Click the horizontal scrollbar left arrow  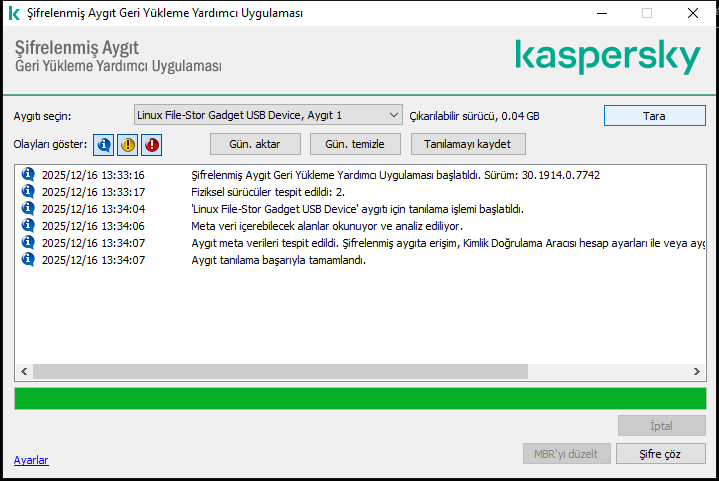click(24, 371)
